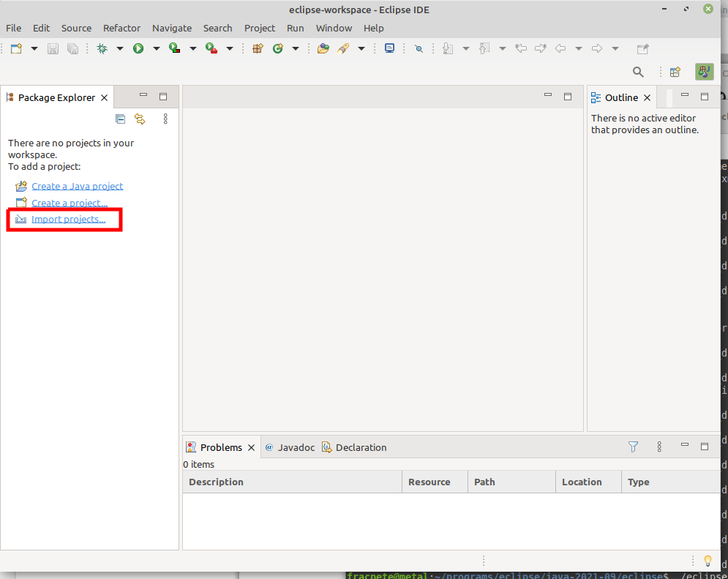The width and height of the screenshot is (728, 579).
Task: Open the Window menu
Action: [x=334, y=29]
